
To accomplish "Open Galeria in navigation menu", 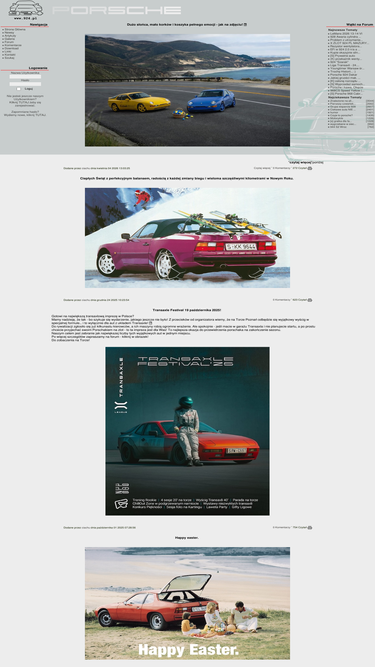I will (x=10, y=39).
